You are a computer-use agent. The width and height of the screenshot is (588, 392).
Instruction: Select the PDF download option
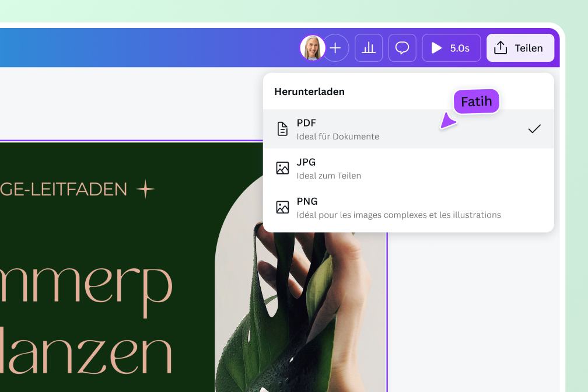pyautogui.click(x=408, y=129)
